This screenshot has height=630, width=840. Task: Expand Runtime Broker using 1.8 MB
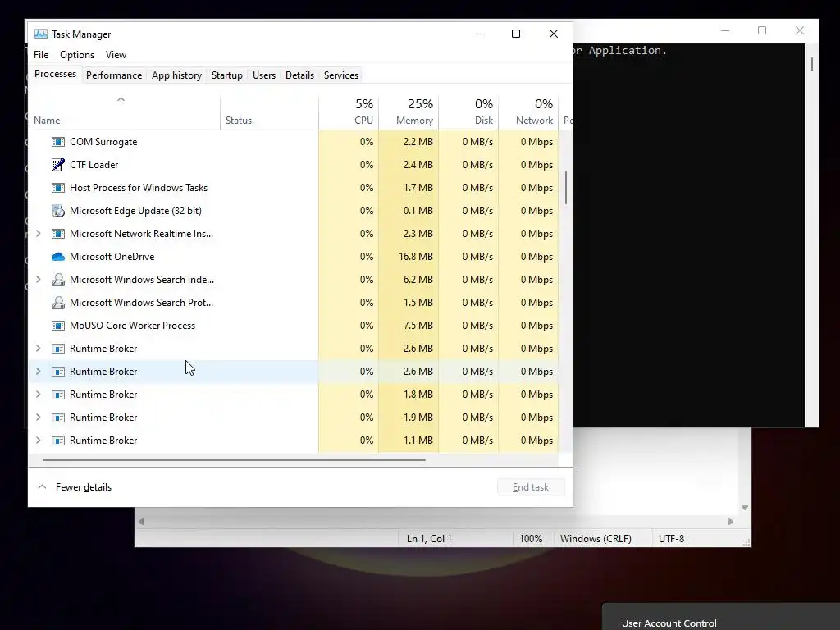click(38, 395)
